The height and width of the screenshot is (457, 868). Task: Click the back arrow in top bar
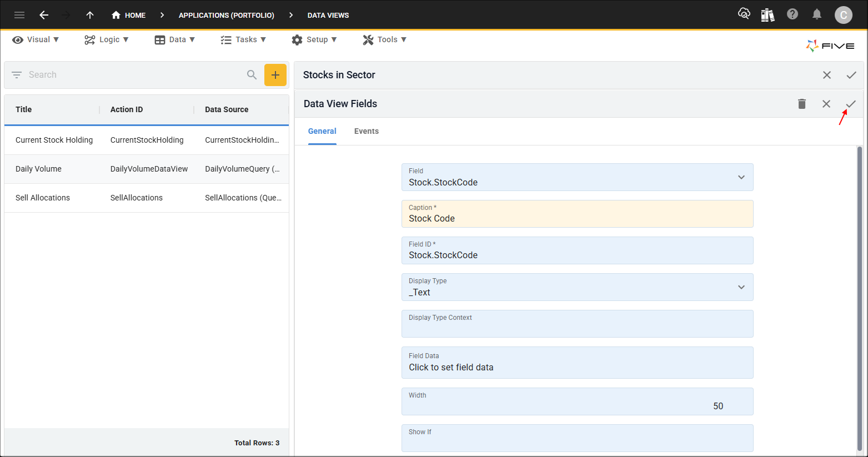[x=44, y=15]
